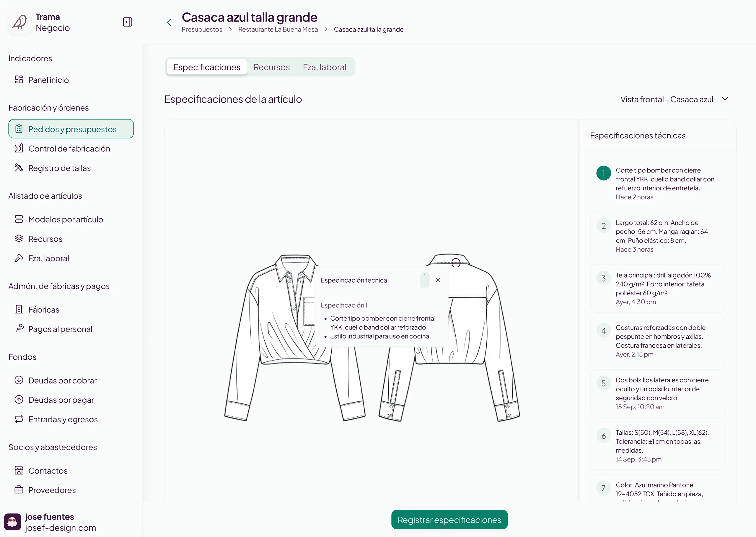Image resolution: width=756 pixels, height=537 pixels.
Task: Click the Trama bird logo icon
Action: [20, 22]
